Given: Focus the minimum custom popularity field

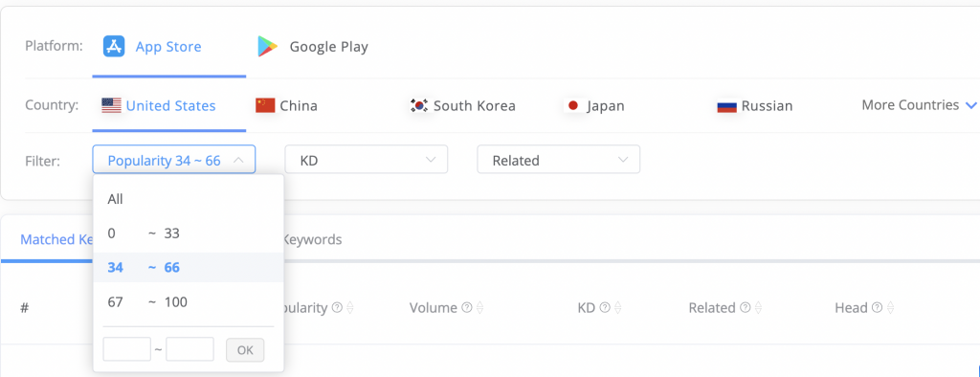Looking at the screenshot, I should coord(127,349).
